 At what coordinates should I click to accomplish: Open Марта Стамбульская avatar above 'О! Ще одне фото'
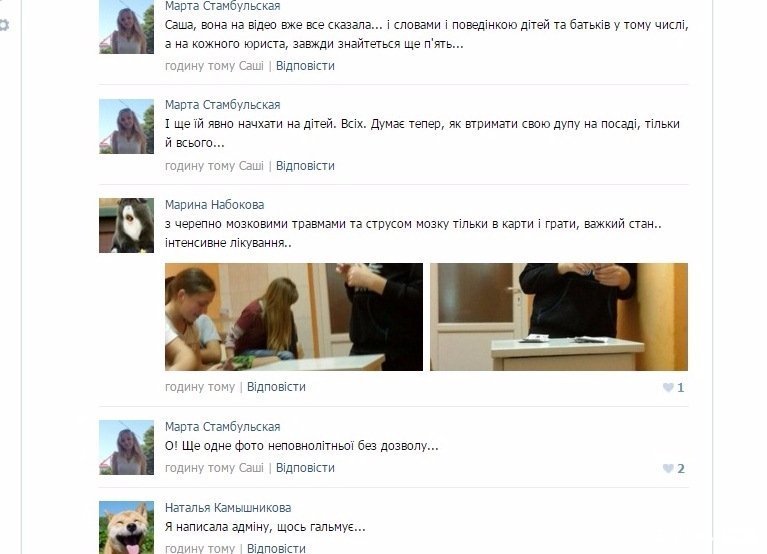coord(126,447)
